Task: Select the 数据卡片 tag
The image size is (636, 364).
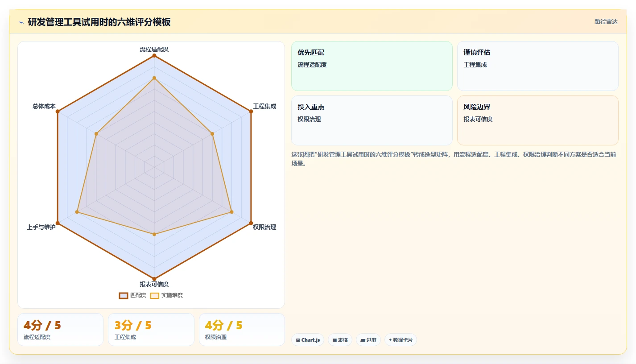Action: (x=401, y=340)
